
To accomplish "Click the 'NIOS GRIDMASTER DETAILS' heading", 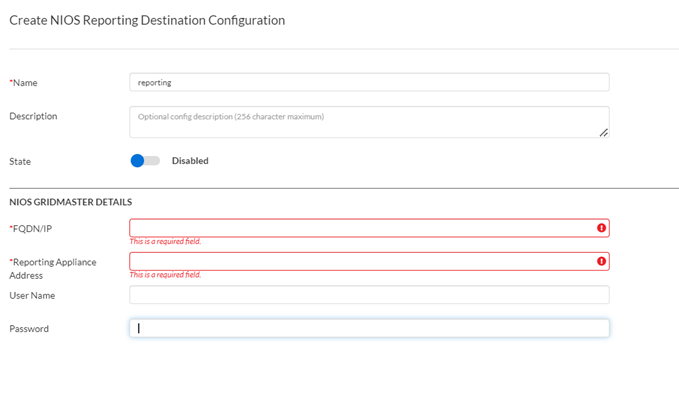I will pos(71,202).
